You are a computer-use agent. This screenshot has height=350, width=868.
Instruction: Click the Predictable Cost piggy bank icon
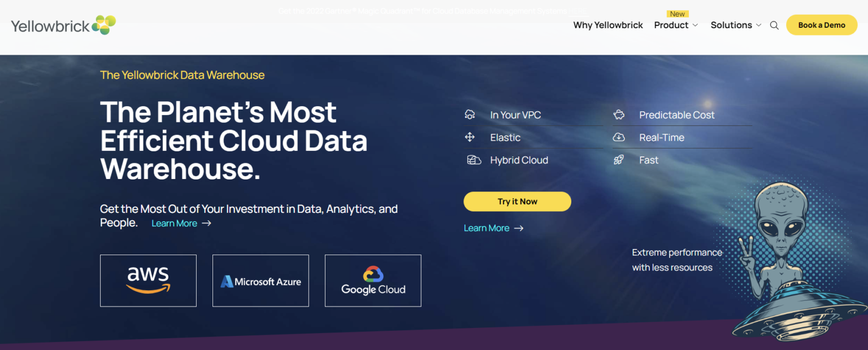(619, 115)
